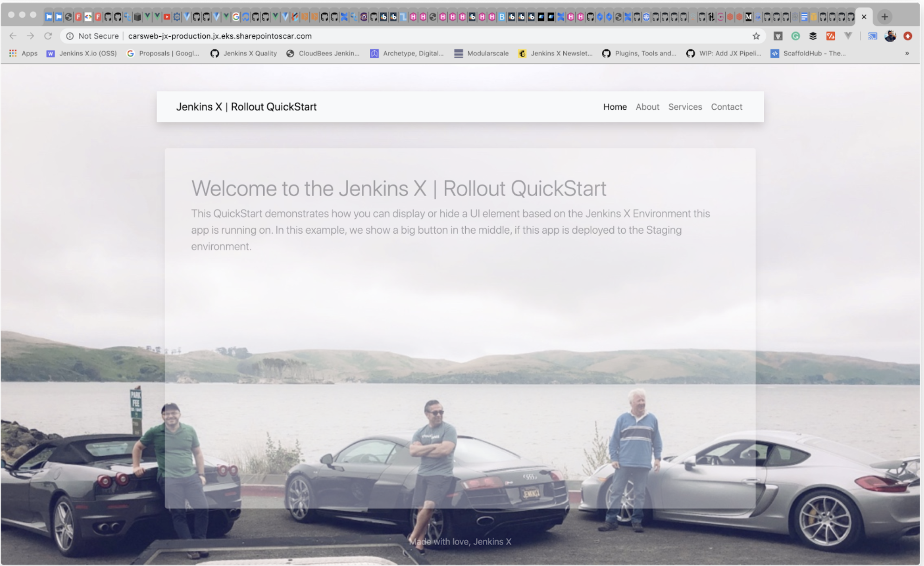Click the Cast screen icon
This screenshot has width=924, height=566.
click(872, 36)
